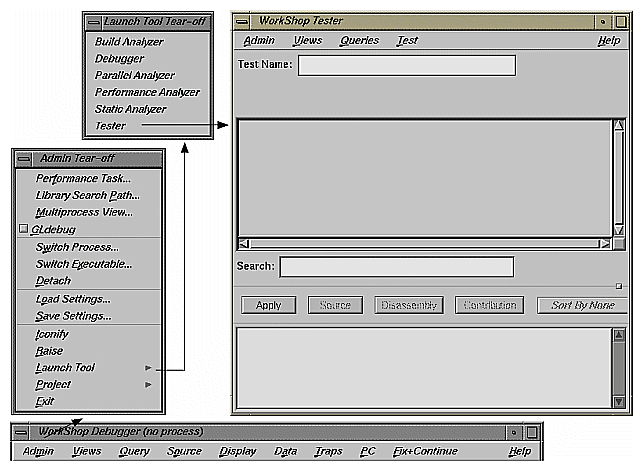Image resolution: width=643 pixels, height=471 pixels.
Task: Open Data menu in WorkShop Debugger
Action: (285, 451)
